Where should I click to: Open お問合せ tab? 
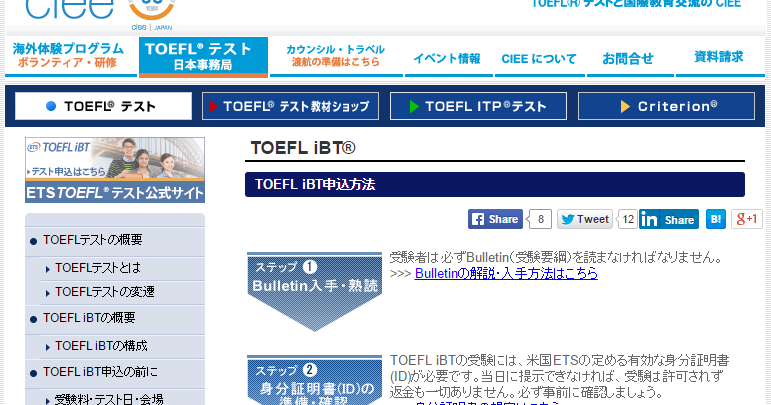[x=629, y=58]
